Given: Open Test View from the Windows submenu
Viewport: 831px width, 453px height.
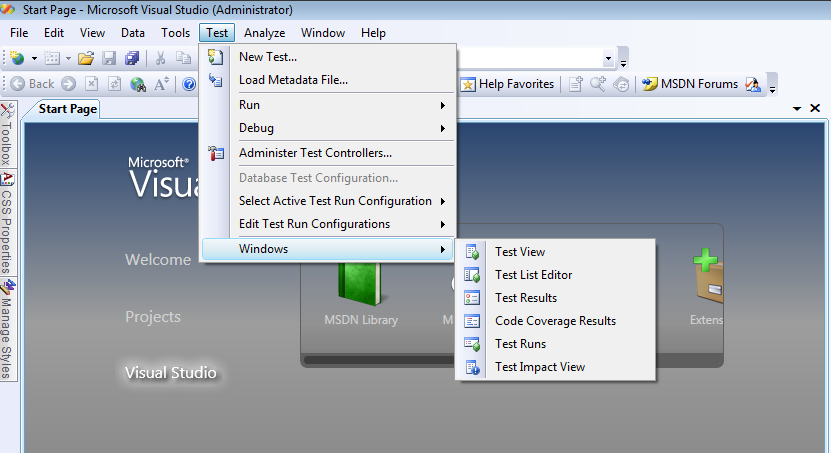Looking at the screenshot, I should click(555, 252).
